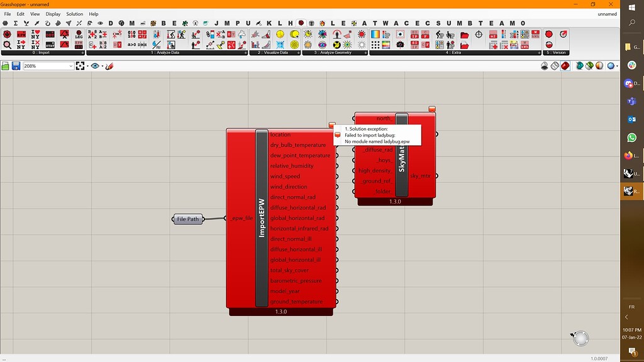Open the Display menu
The image size is (644, 362).
(53, 14)
